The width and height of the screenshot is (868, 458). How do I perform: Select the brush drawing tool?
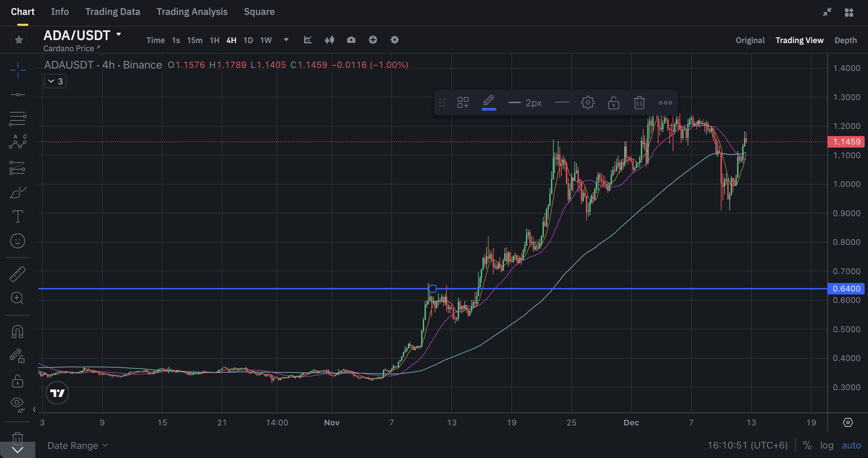(17, 192)
